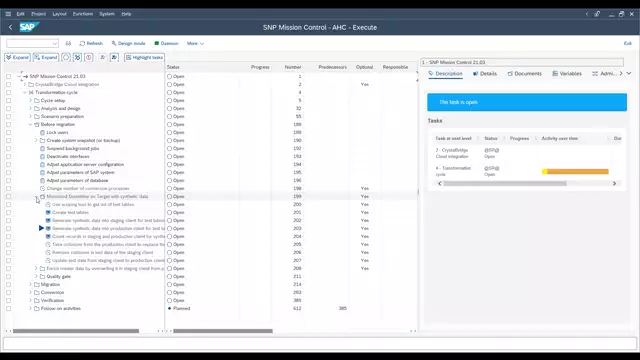Click the folder icon of Quality gate
This screenshot has height=360, width=640.
(x=42, y=277)
